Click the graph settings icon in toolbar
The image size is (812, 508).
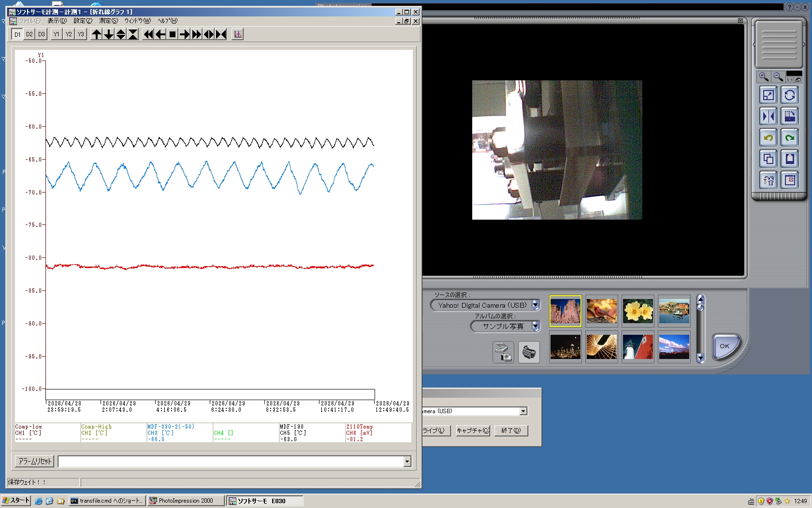pyautogui.click(x=237, y=34)
